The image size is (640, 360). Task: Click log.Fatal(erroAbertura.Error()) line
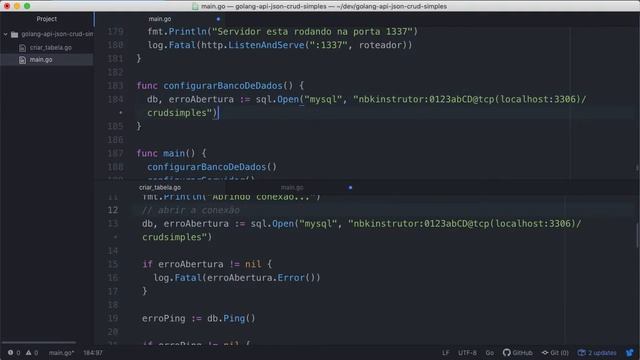pyautogui.click(x=237, y=278)
